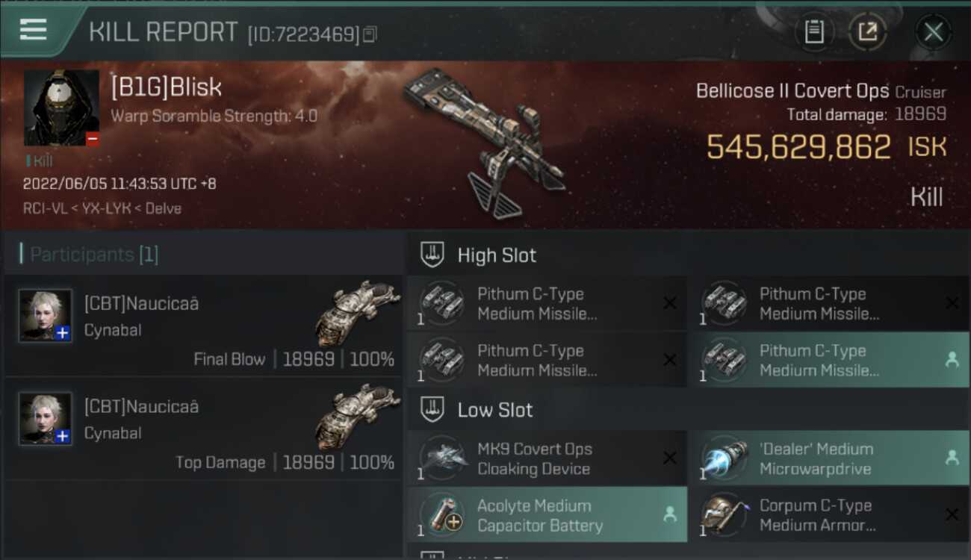
Task: View Blisk's pilot portrait
Action: (61, 108)
